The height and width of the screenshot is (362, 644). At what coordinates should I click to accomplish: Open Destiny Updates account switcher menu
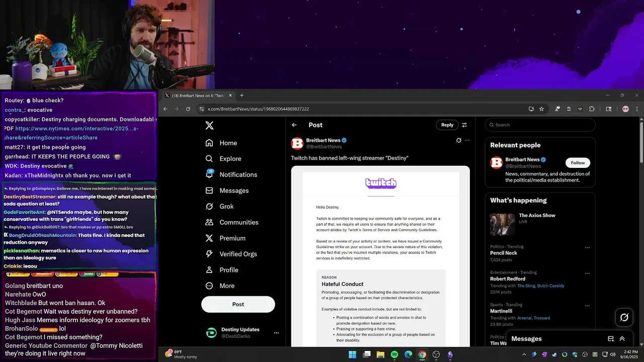tap(276, 333)
